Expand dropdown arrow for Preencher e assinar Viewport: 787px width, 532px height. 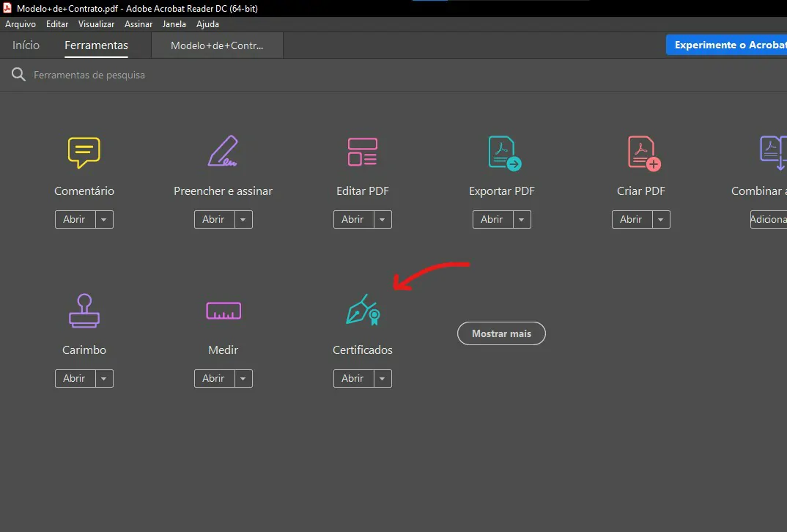[x=243, y=219]
